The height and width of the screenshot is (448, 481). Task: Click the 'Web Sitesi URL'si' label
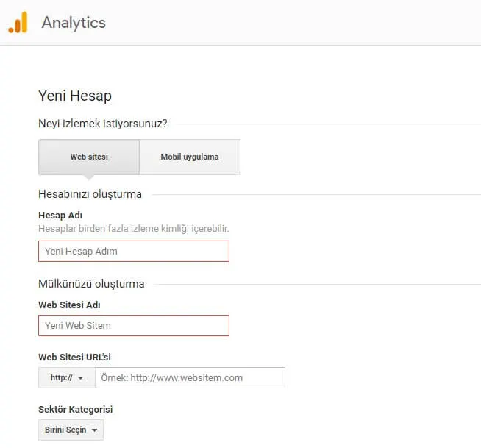pyautogui.click(x=74, y=358)
